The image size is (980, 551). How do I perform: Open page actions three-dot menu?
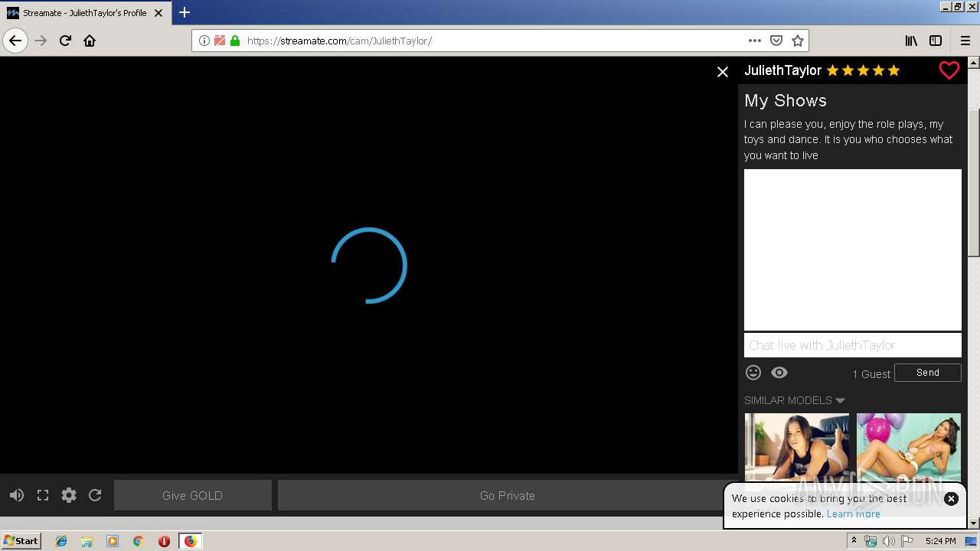point(755,41)
